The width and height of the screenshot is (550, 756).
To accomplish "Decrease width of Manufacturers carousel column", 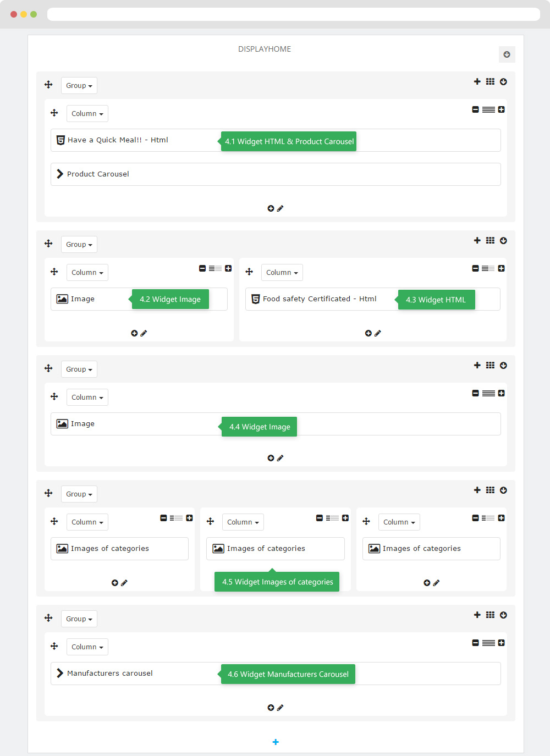I will 475,643.
